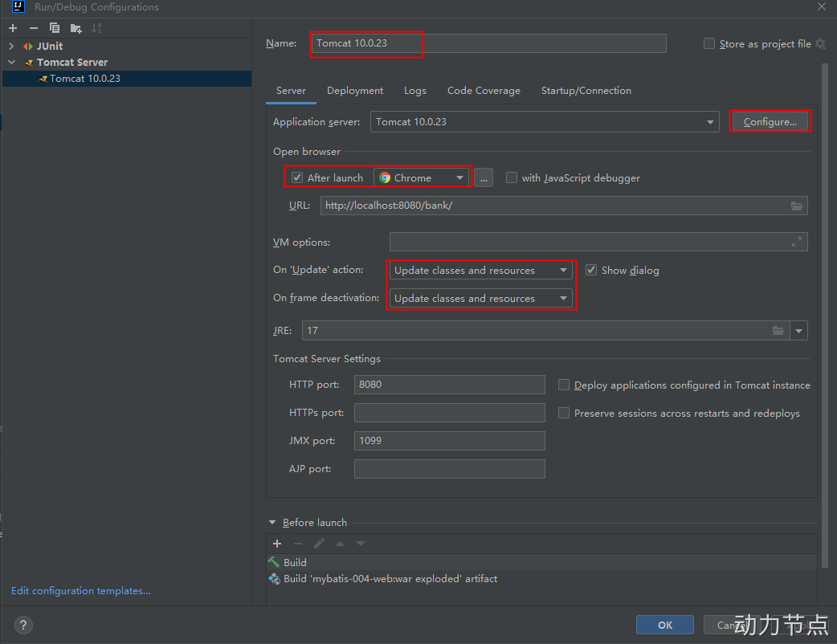The image size is (837, 644).
Task: Click the Edit configuration templates link
Action: (81, 591)
